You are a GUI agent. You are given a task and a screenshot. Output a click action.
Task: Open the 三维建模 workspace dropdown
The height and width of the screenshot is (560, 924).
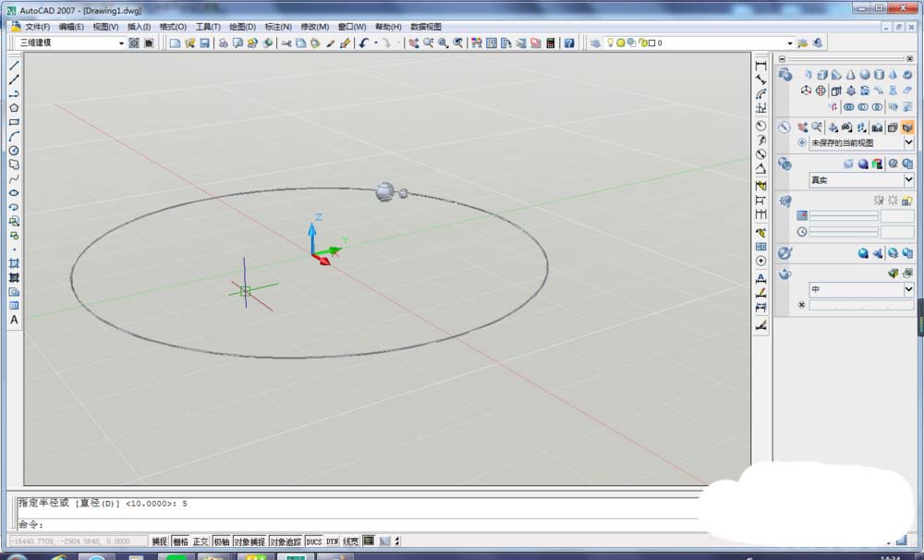click(x=121, y=43)
